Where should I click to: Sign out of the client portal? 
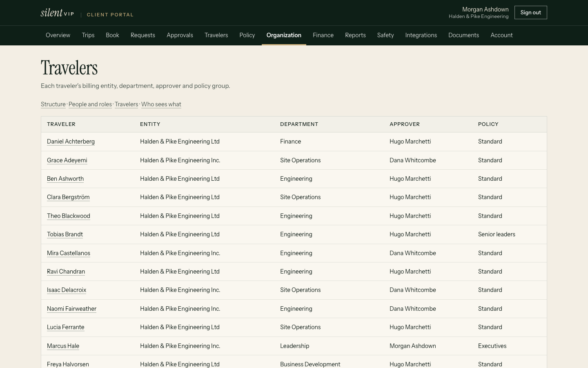point(530,13)
